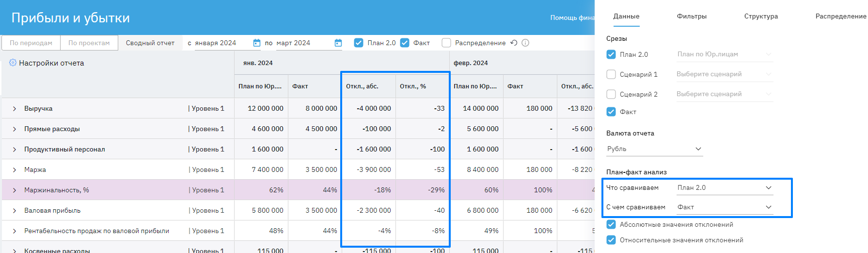Viewport: 868px width, 253px height.
Task: Open the 'Что сравниваем' dropdown
Action: click(724, 187)
